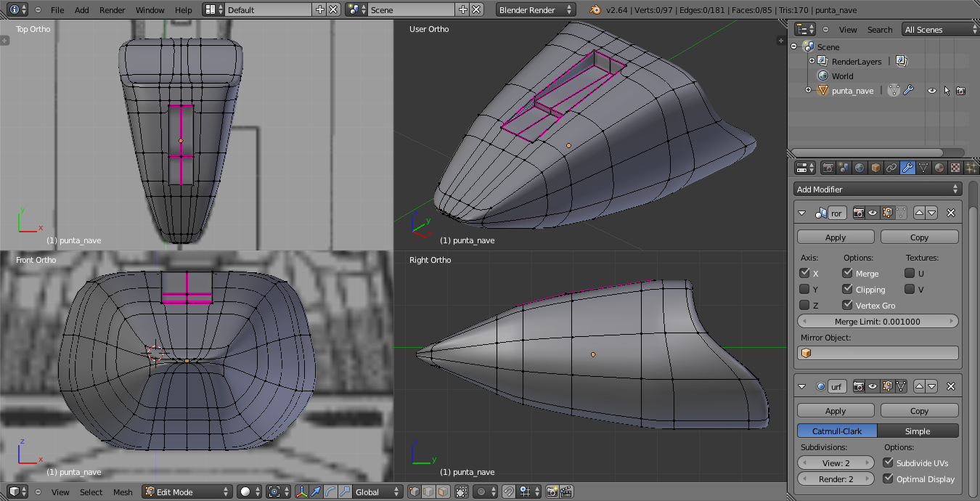Open the Scene properties tab

pos(844,168)
